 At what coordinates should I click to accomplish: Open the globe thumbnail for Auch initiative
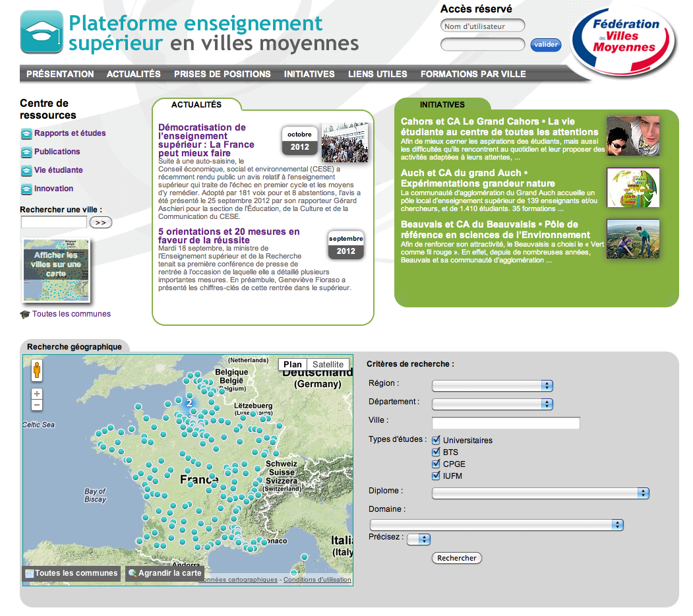pos(633,187)
